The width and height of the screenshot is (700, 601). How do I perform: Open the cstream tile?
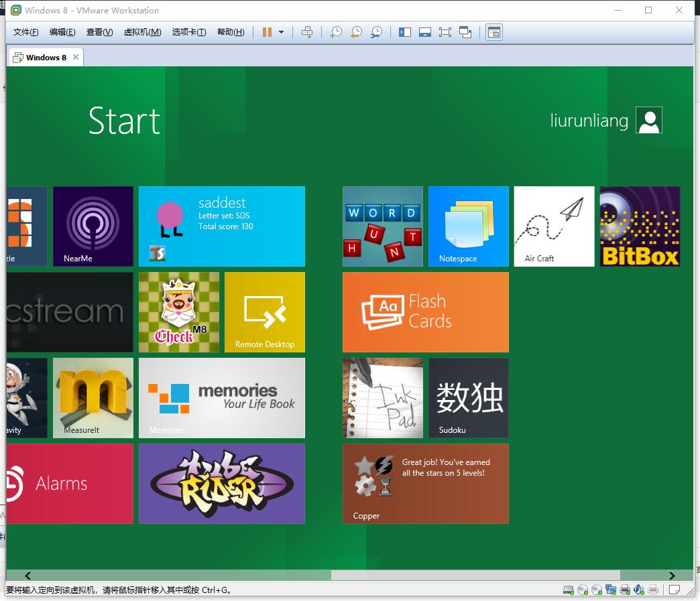pyautogui.click(x=70, y=312)
